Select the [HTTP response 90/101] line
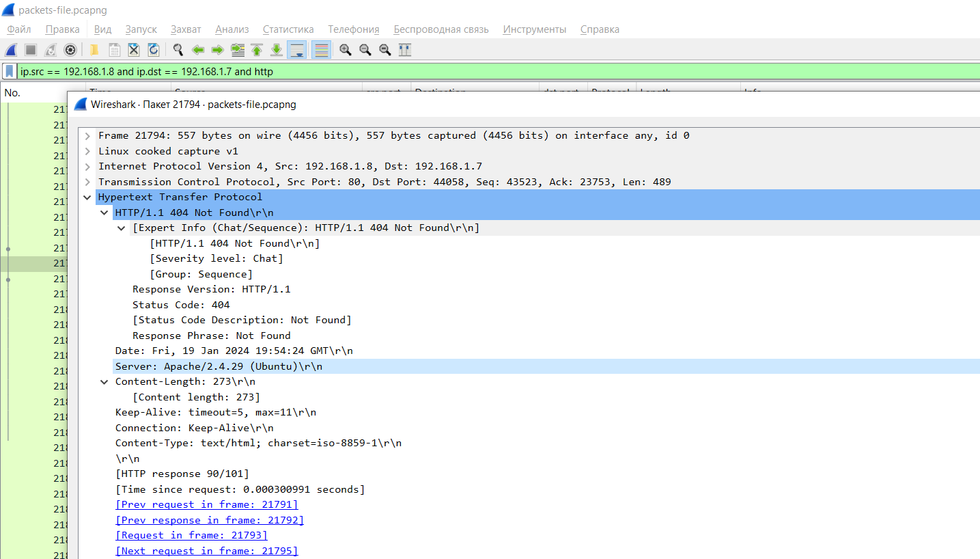Viewport: 980px width, 559px height. pos(182,474)
